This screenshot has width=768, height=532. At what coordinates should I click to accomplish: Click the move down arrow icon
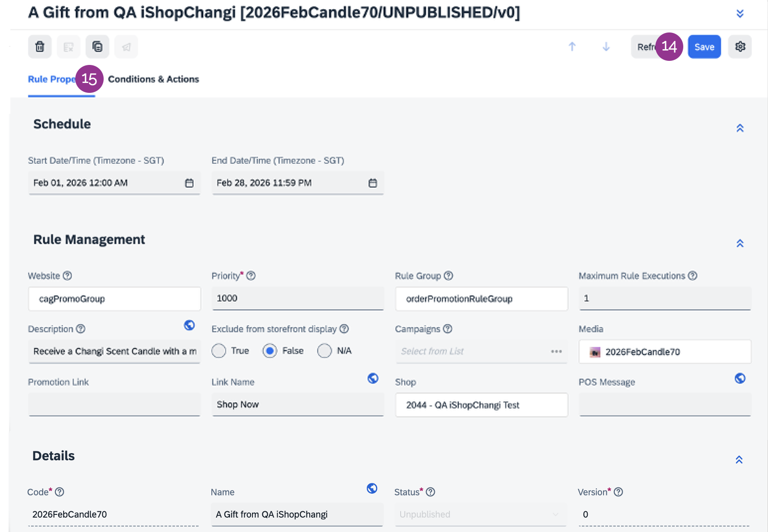tap(606, 47)
